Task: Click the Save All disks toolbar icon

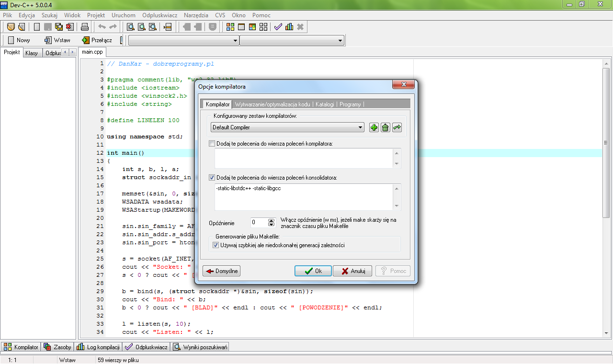Action: (59, 27)
